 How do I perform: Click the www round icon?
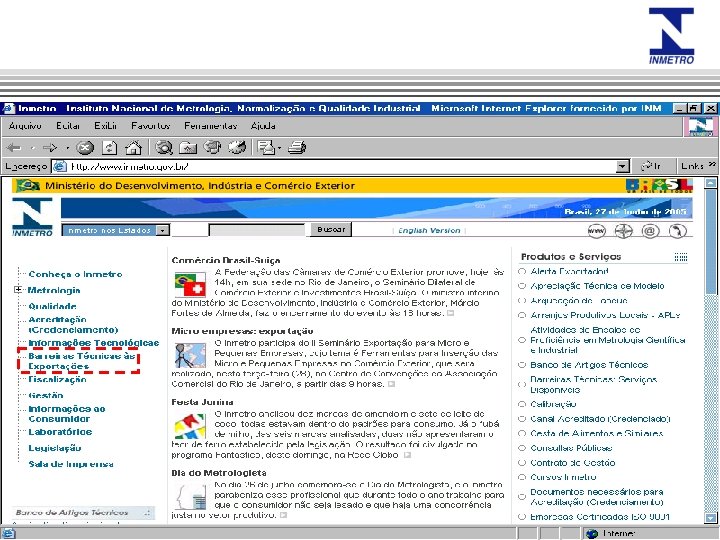596,231
